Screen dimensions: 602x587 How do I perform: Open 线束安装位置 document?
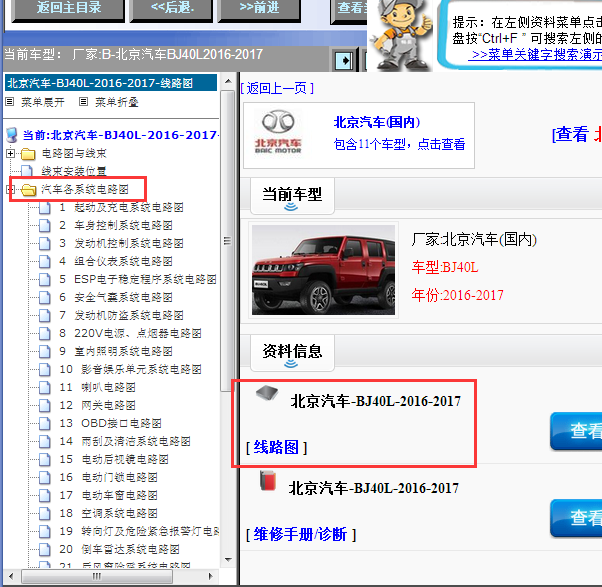coord(74,171)
